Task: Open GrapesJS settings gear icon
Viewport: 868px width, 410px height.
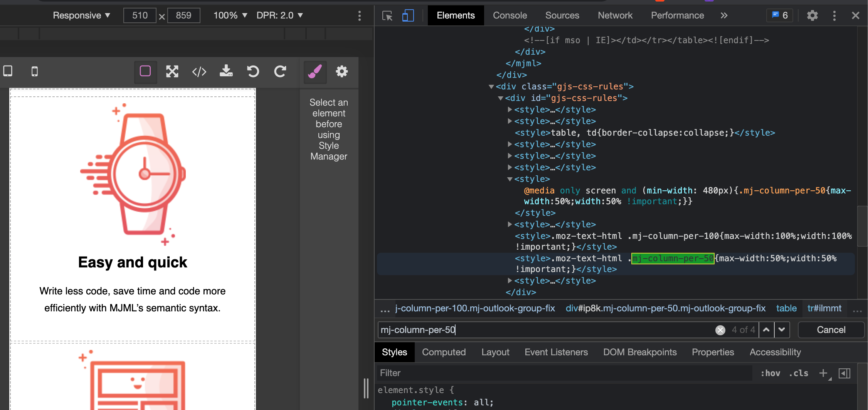Action: coord(341,72)
